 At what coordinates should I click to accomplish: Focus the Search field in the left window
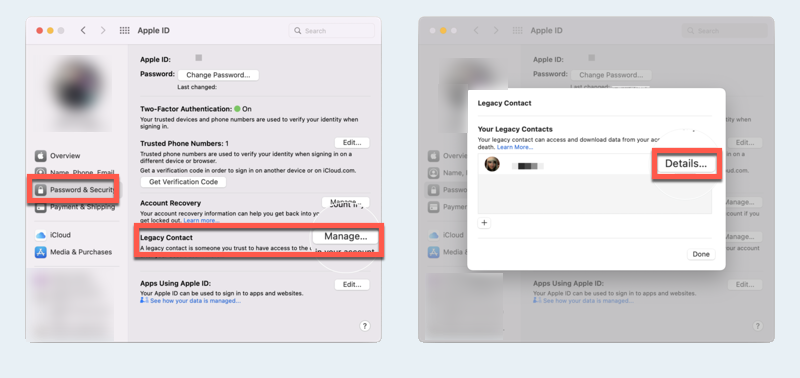tap(331, 31)
